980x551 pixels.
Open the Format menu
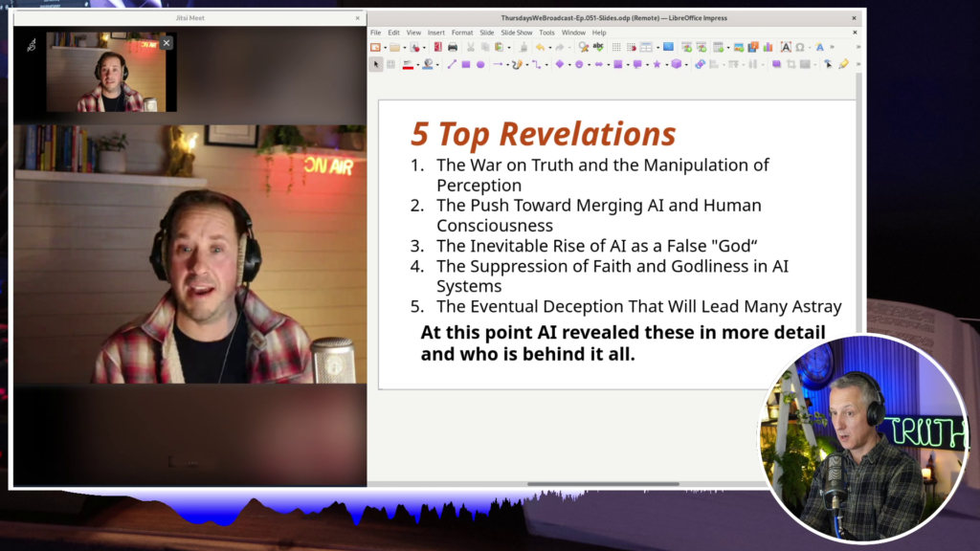coord(462,33)
